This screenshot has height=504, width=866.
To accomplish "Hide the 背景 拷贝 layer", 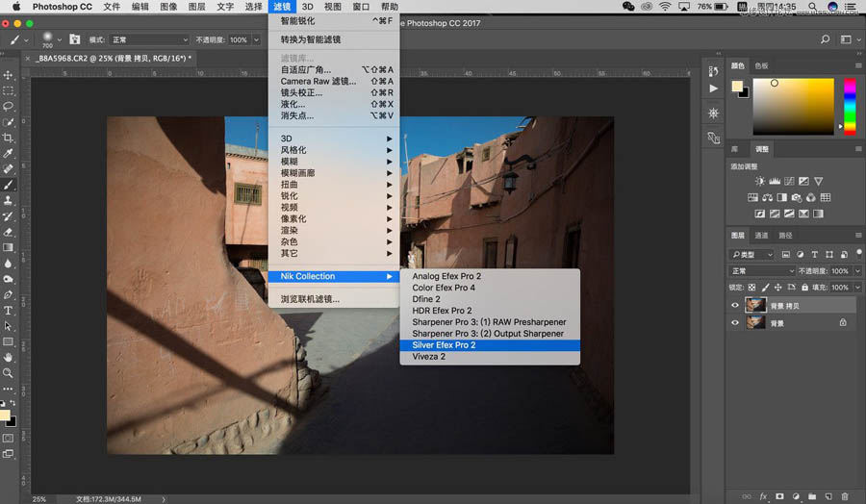I will pyautogui.click(x=734, y=305).
